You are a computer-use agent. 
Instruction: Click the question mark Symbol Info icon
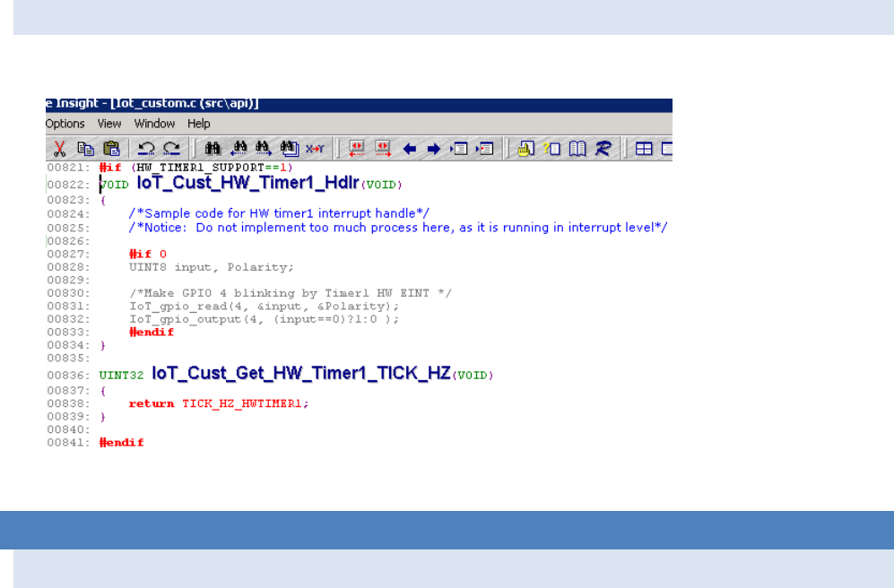pyautogui.click(x=551, y=149)
